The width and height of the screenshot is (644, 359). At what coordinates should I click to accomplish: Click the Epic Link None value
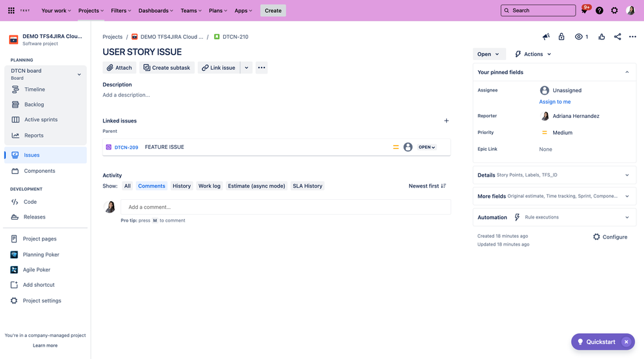pos(545,150)
